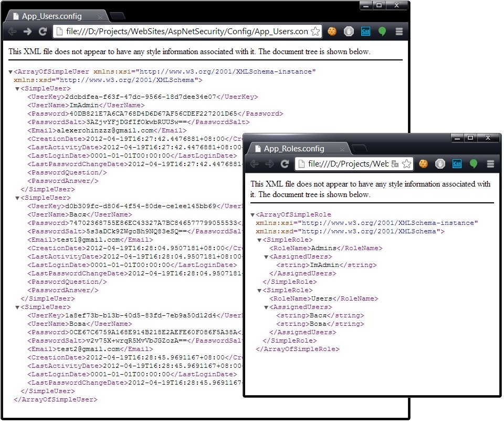
Task: Collapse the SimpleUser node for Вася
Action: tap(17, 198)
